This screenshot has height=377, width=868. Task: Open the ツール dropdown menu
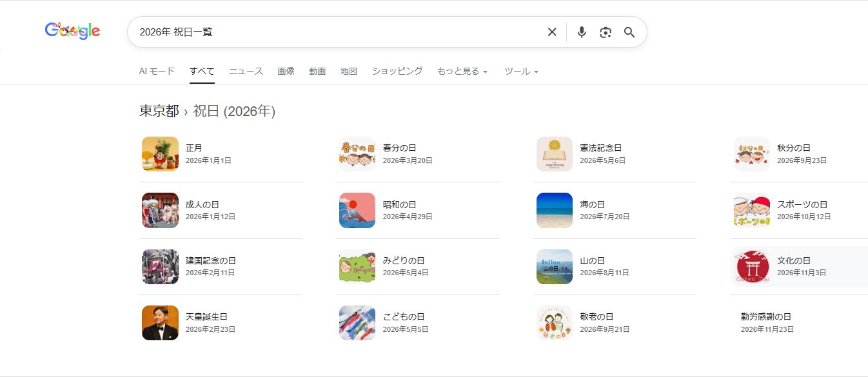click(x=521, y=72)
